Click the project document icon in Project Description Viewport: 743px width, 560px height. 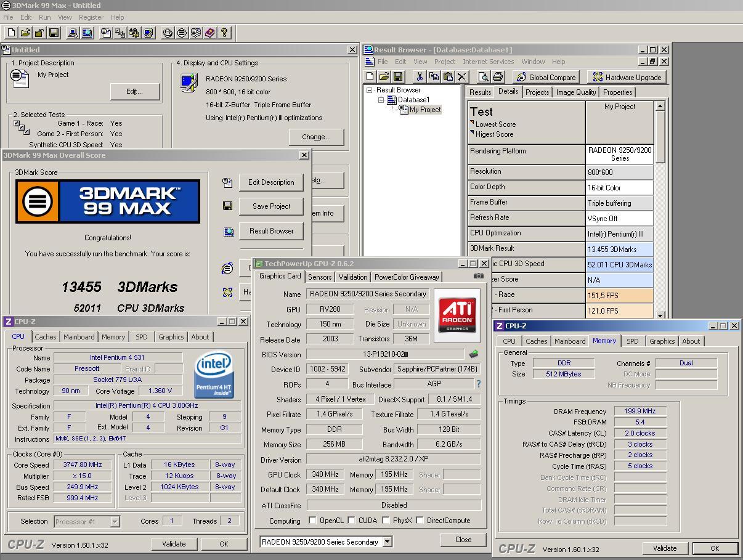[20, 78]
